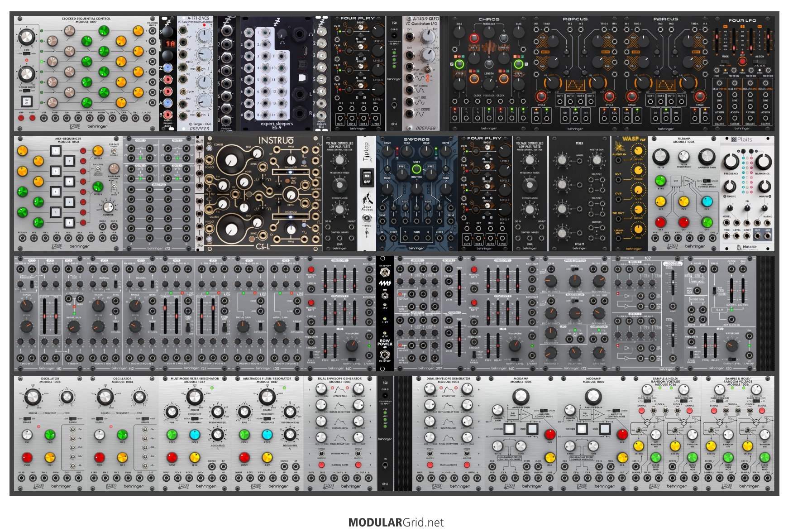Click the +15VDC power jack on Zeus Access

(367, 218)
